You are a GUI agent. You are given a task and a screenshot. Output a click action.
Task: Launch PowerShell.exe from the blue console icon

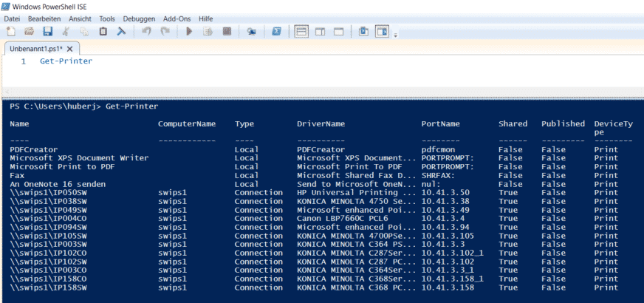point(276,32)
